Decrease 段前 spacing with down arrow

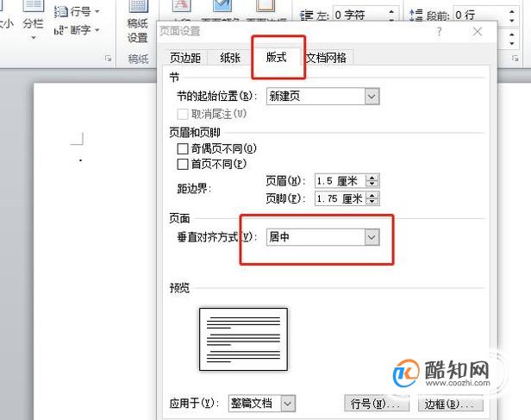[512, 20]
